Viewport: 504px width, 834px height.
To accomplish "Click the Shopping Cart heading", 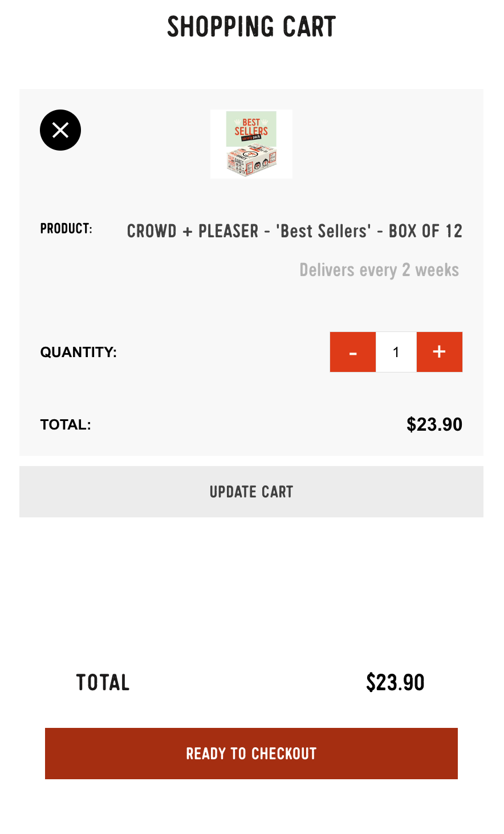I will coord(251,27).
